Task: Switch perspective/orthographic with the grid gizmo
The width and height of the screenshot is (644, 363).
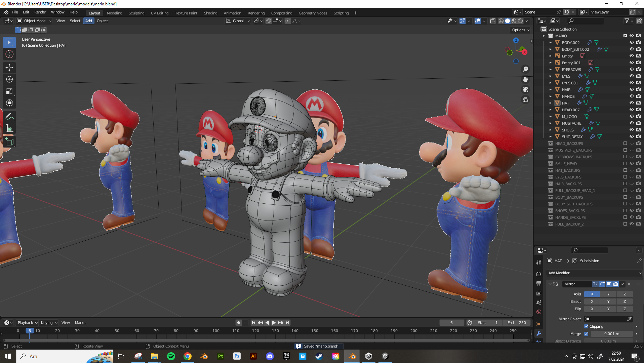Action: point(525,100)
